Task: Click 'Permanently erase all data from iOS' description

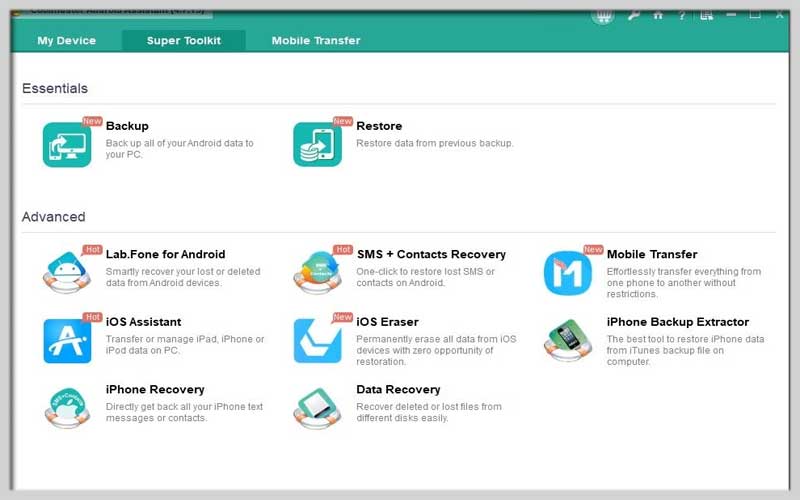Action: [436, 350]
